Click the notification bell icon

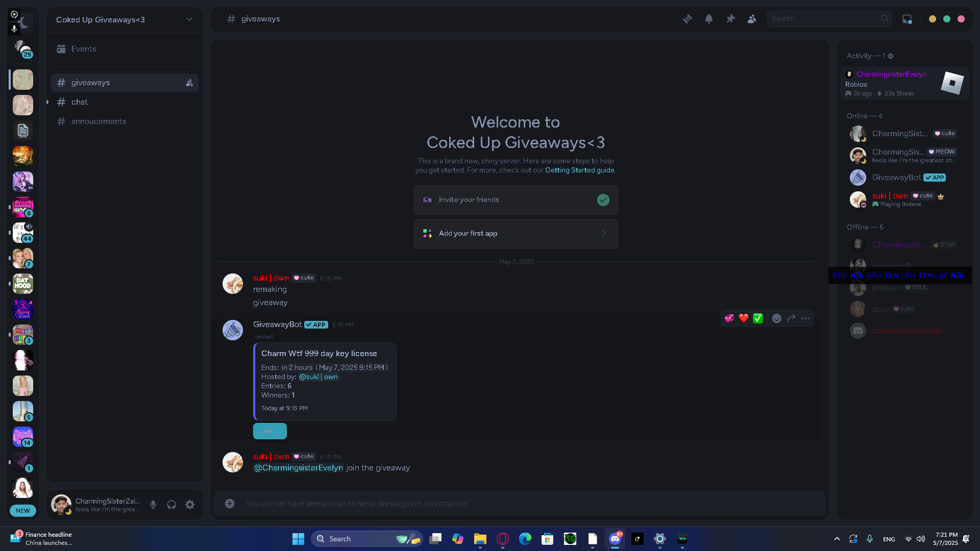pos(709,19)
